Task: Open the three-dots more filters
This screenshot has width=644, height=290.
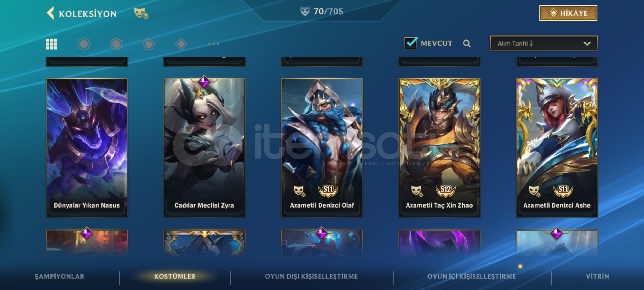Action: pos(214,44)
